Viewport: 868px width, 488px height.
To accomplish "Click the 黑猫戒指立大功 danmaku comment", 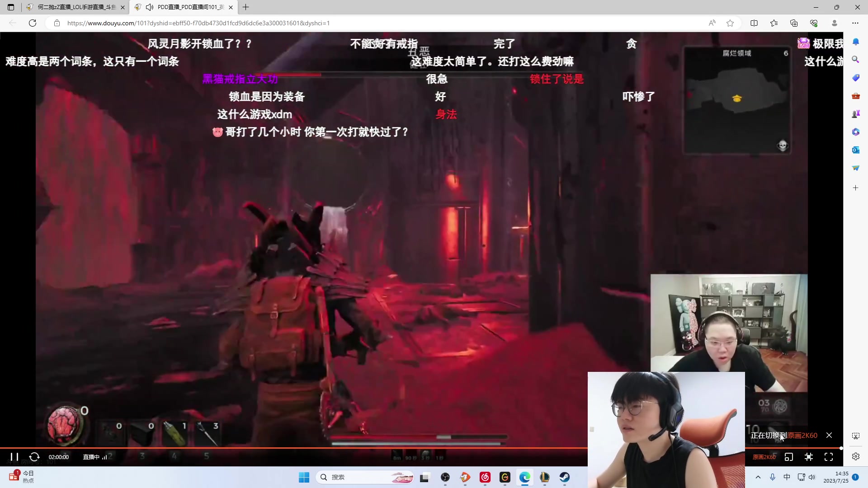I will click(240, 79).
